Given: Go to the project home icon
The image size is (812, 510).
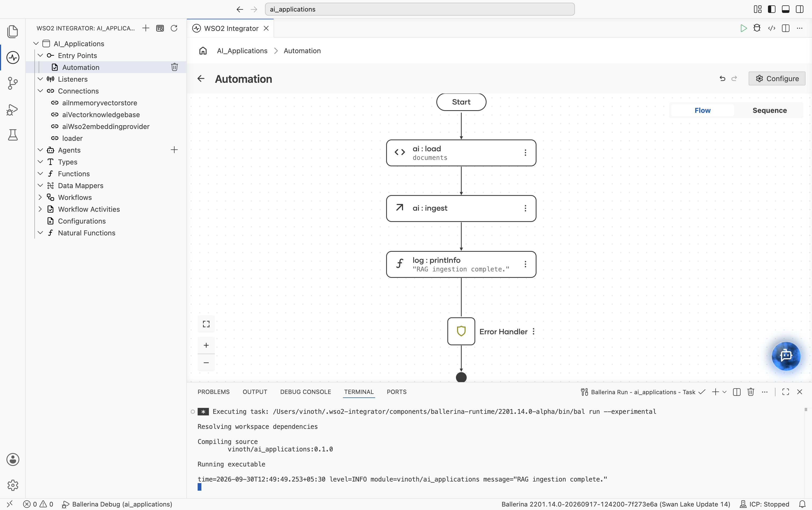Looking at the screenshot, I should coord(203,51).
